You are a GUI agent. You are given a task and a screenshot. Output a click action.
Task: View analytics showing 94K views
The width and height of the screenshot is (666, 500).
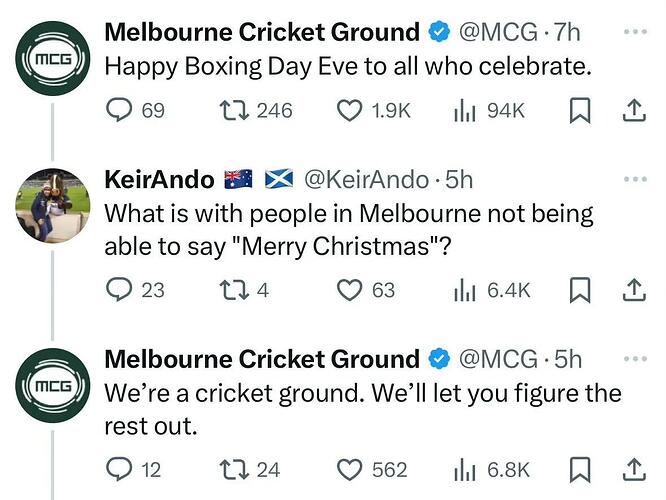(489, 111)
